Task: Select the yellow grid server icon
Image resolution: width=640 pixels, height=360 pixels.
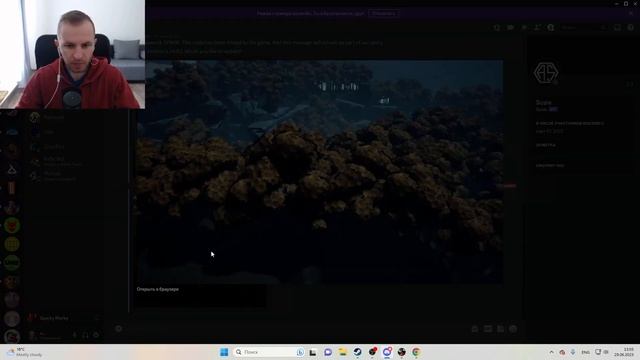Action: point(12,244)
